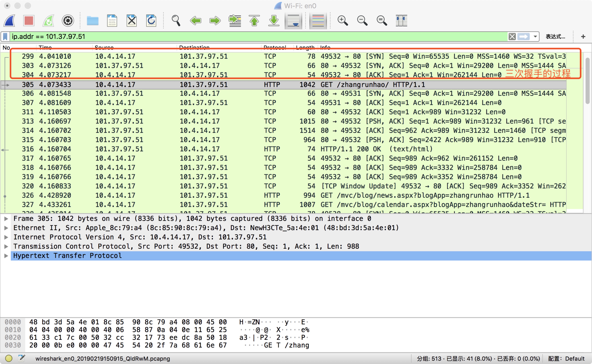Sort by the Protocol column header
Viewport: 592px width, 364px height.
coord(277,47)
